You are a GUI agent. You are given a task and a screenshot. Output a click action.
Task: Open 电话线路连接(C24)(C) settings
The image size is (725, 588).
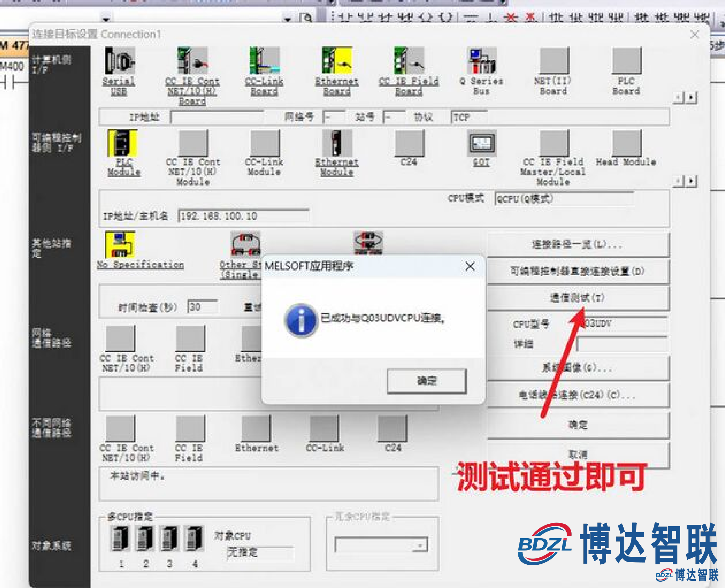click(x=578, y=395)
